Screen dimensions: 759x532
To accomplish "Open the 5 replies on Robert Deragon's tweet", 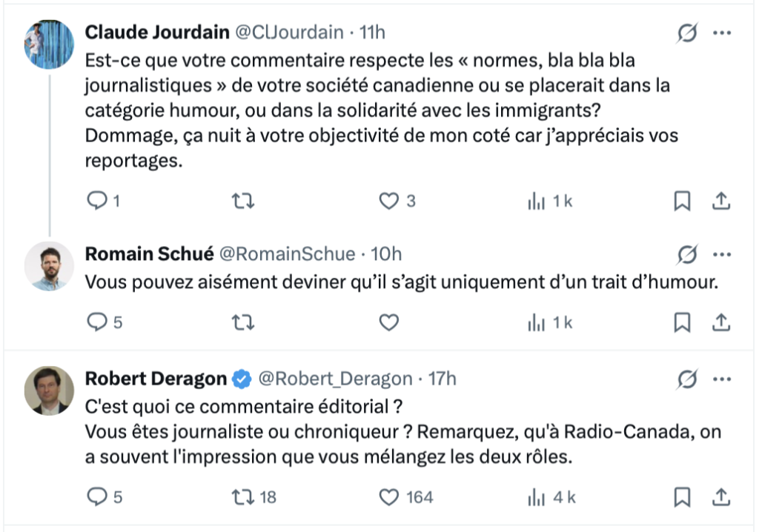I will point(97,498).
